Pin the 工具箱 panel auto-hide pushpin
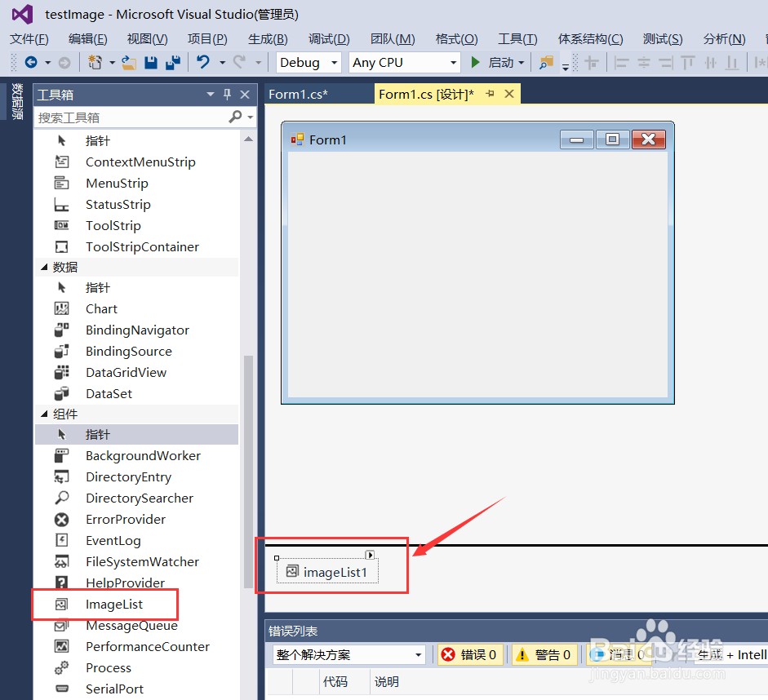Image resolution: width=768 pixels, height=700 pixels. pos(227,95)
